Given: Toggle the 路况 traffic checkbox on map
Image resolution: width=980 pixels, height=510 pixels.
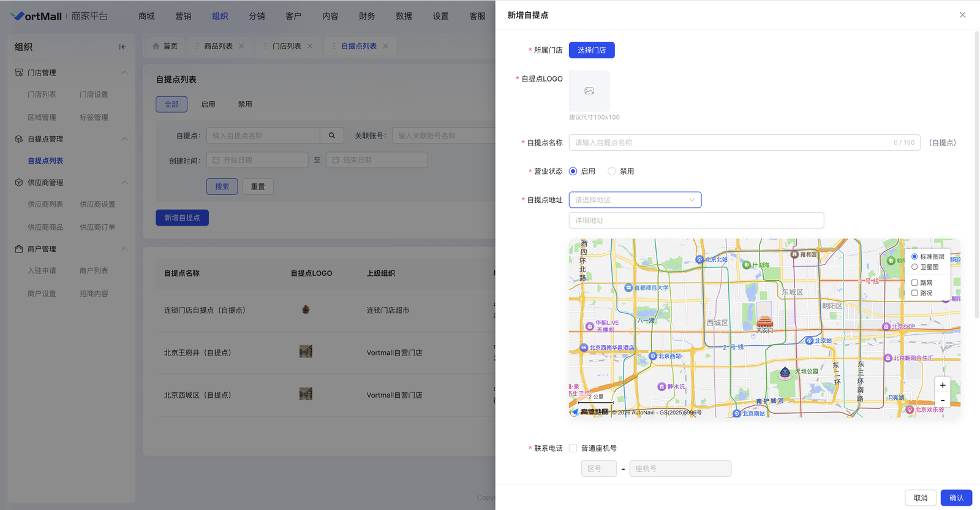Looking at the screenshot, I should [914, 293].
